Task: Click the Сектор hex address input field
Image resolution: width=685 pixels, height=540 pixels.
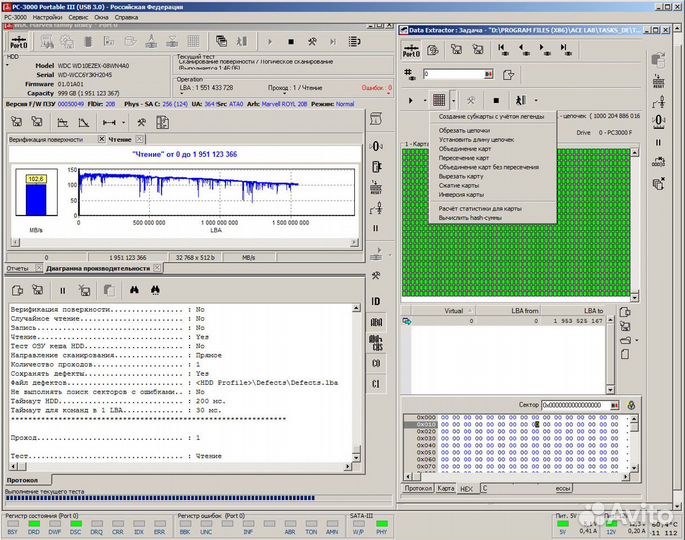Action: [x=575, y=405]
